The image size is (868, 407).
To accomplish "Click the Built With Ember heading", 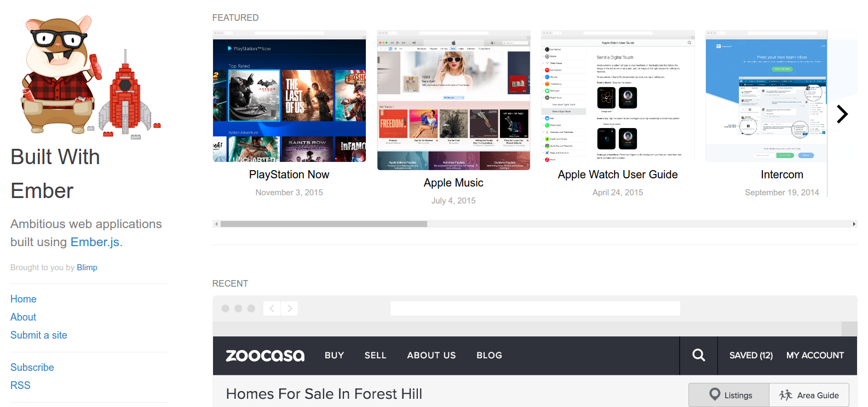I will point(55,174).
